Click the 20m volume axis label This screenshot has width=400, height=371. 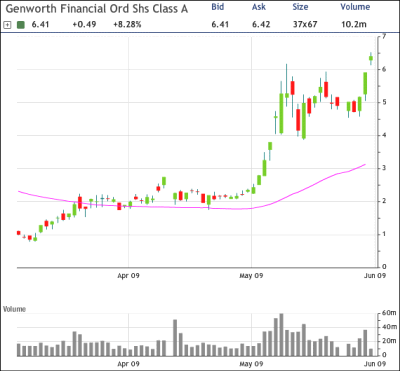(388, 341)
